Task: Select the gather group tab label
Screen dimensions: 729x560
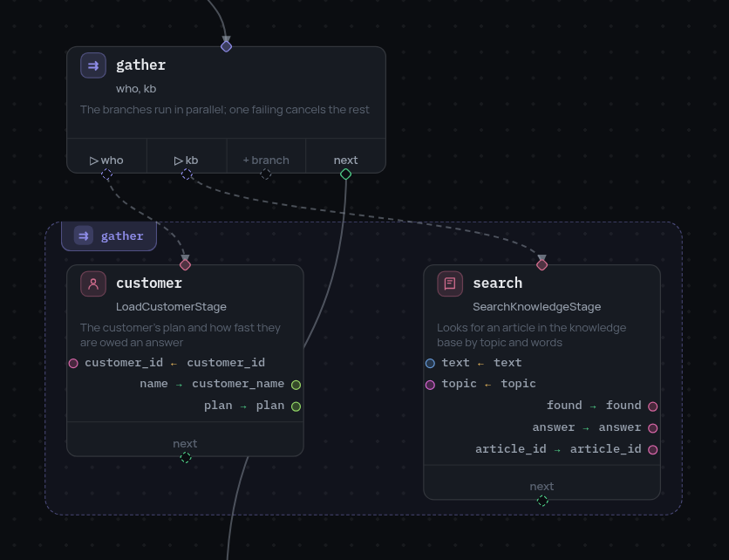Action: (109, 236)
